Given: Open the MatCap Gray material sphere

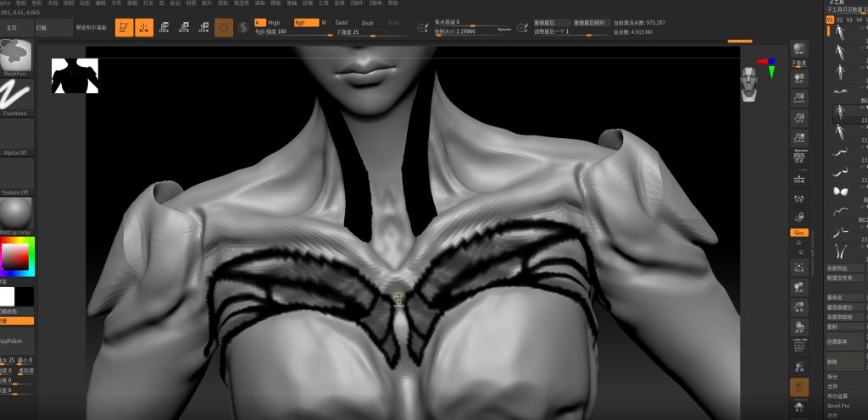Looking at the screenshot, I should pos(17,213).
